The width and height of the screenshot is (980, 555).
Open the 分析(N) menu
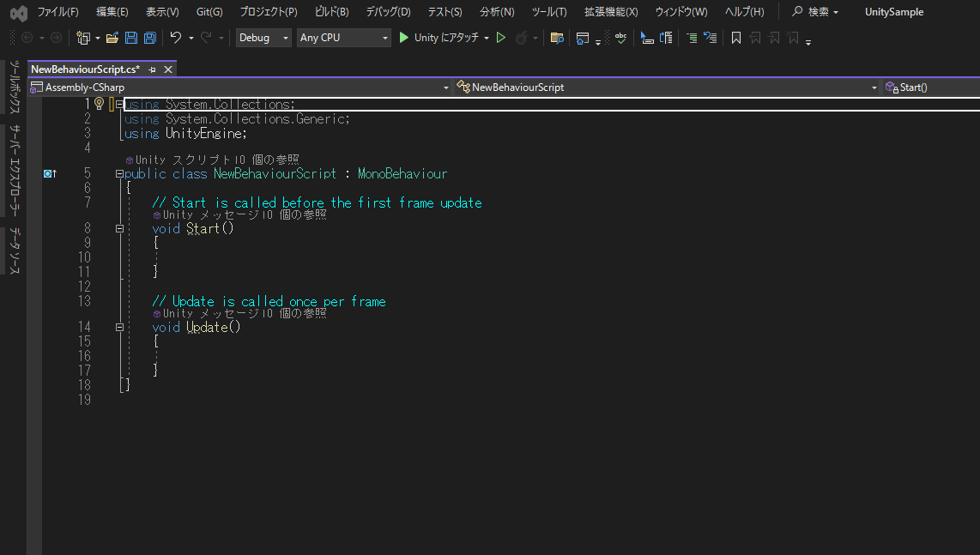point(497,12)
